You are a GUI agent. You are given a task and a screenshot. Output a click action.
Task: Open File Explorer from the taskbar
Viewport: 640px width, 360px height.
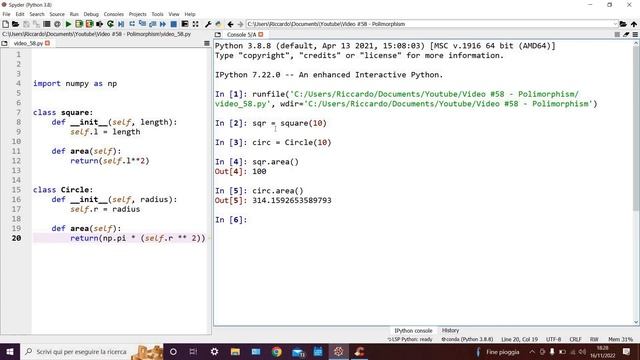(x=235, y=352)
